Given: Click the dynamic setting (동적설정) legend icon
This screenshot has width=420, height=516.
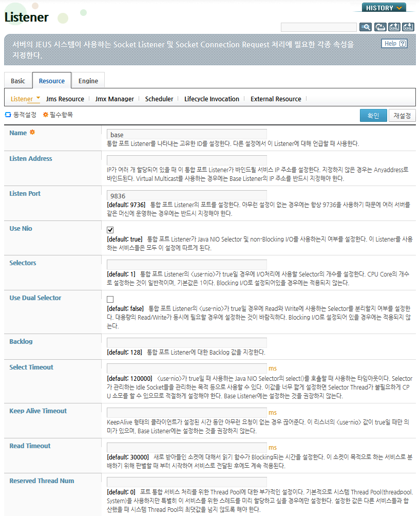Looking at the screenshot, I should pyautogui.click(x=8, y=115).
